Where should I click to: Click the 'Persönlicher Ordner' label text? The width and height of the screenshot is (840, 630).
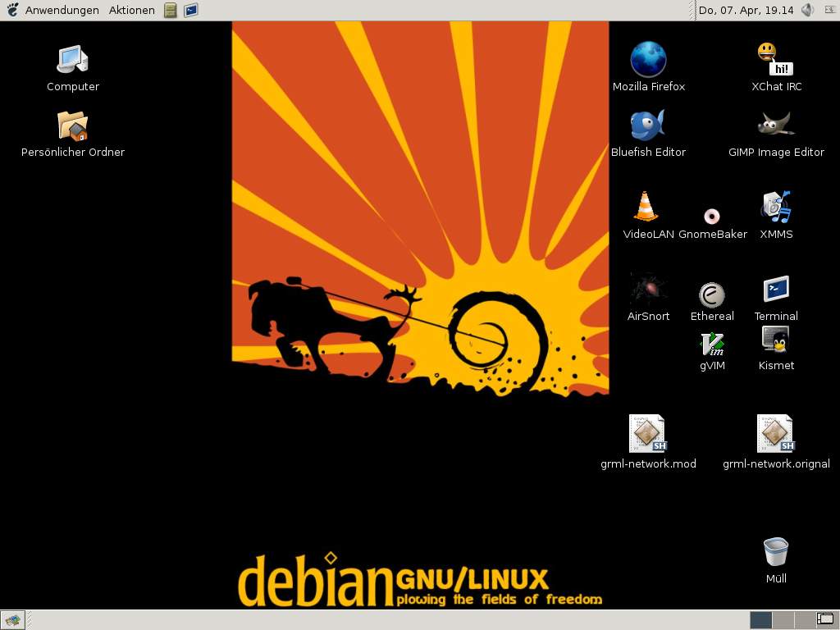tap(73, 152)
